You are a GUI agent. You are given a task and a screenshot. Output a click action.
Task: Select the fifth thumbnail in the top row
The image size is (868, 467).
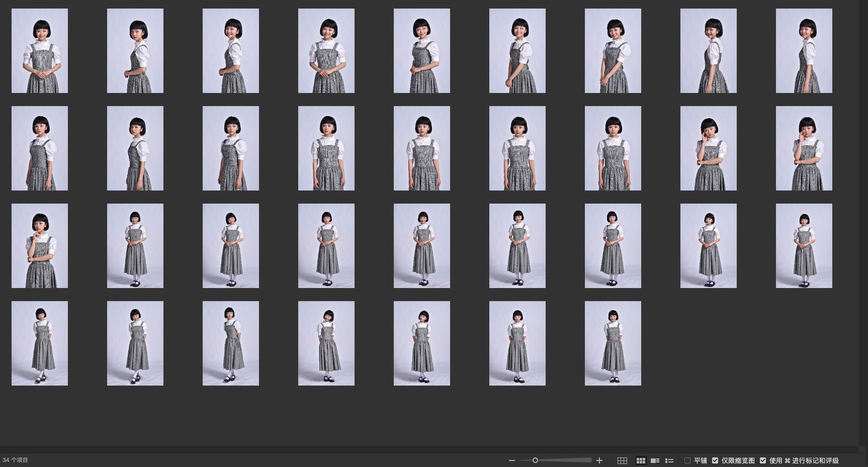421,51
